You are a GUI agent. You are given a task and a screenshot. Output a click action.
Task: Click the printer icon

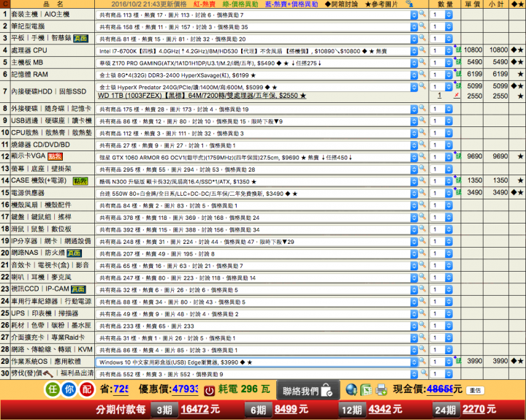tap(381, 390)
